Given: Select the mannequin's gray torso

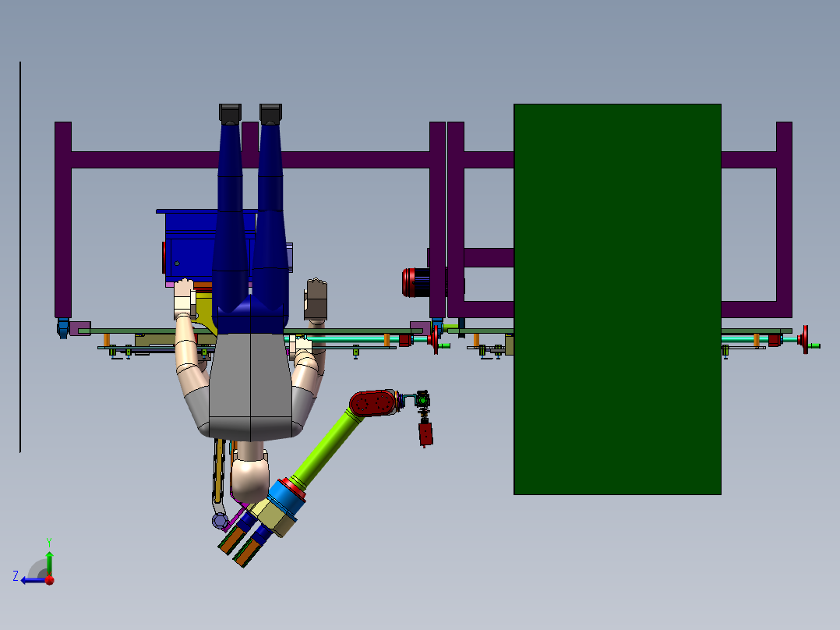Looking at the screenshot, I should click(250, 386).
